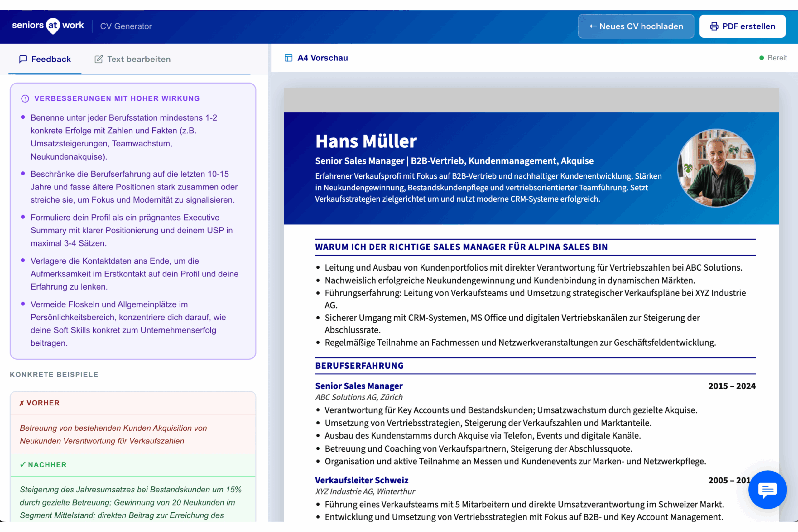Click the speech bubble icon on Feedback tab

(x=23, y=59)
